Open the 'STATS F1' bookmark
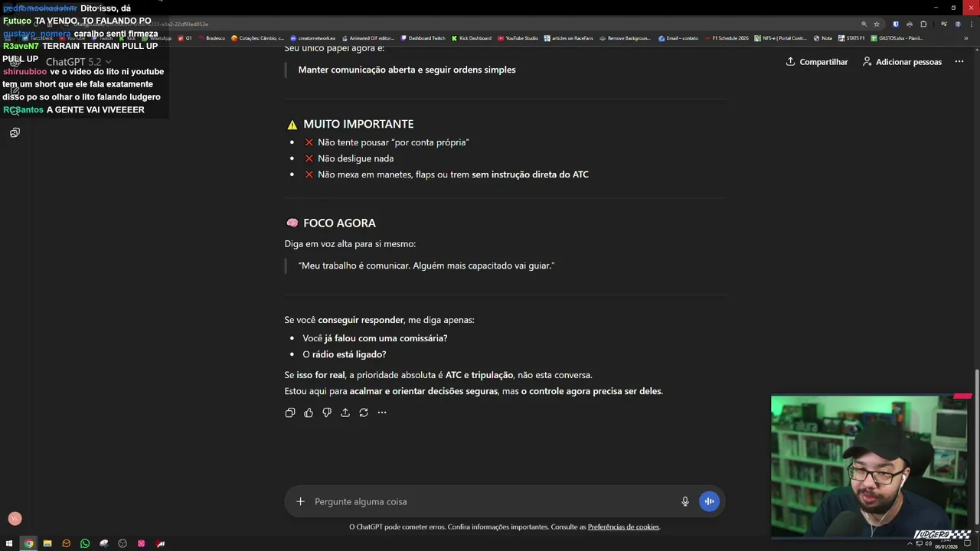The width and height of the screenshot is (980, 551). coord(851,37)
